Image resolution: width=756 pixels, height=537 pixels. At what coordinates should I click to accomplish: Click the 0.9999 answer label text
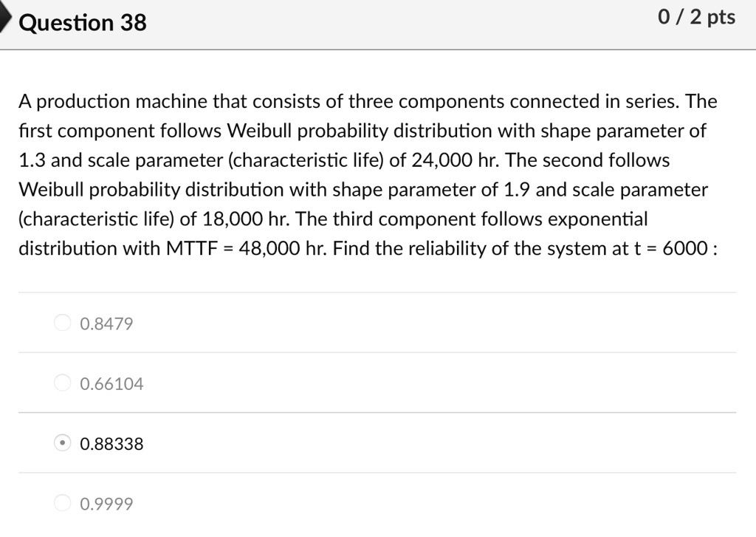tap(106, 504)
